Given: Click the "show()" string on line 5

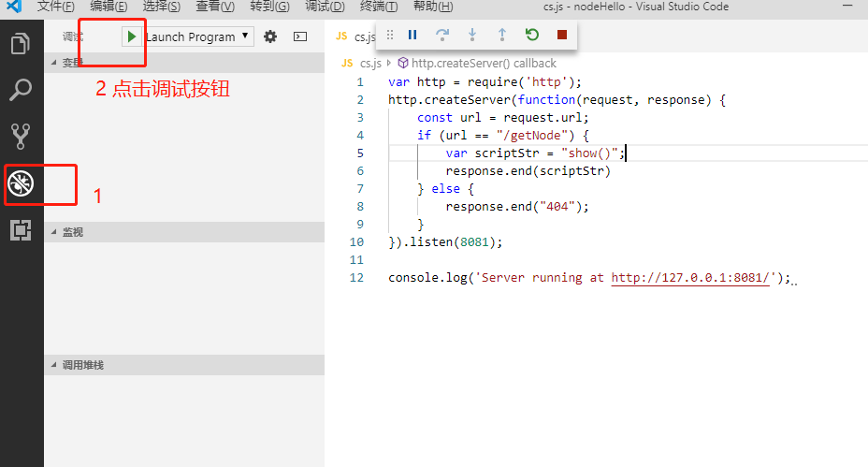Looking at the screenshot, I should (589, 153).
